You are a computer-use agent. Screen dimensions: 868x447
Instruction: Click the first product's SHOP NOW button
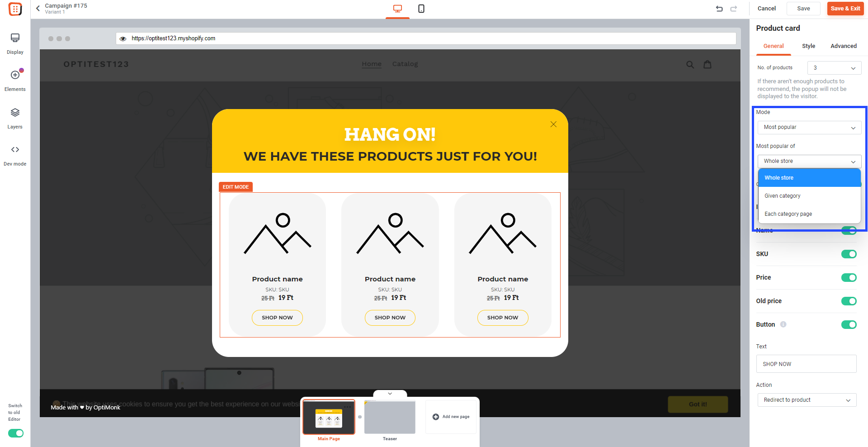point(277,318)
